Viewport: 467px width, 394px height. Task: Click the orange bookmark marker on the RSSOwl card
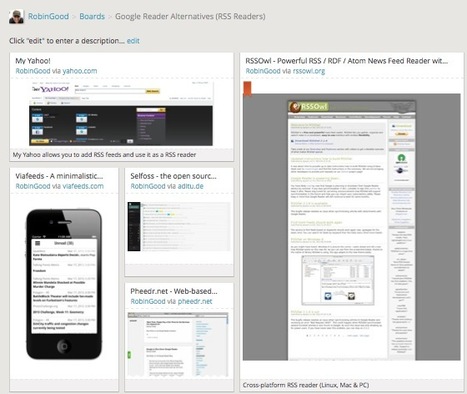(247, 88)
